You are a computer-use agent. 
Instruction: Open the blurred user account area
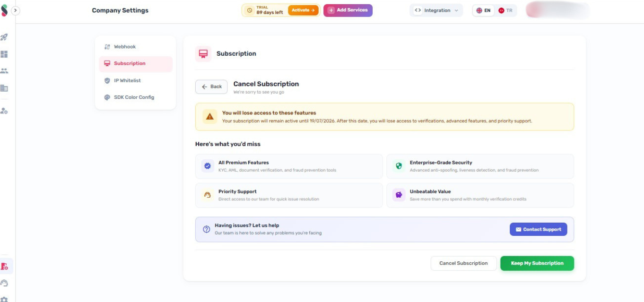pos(557,10)
